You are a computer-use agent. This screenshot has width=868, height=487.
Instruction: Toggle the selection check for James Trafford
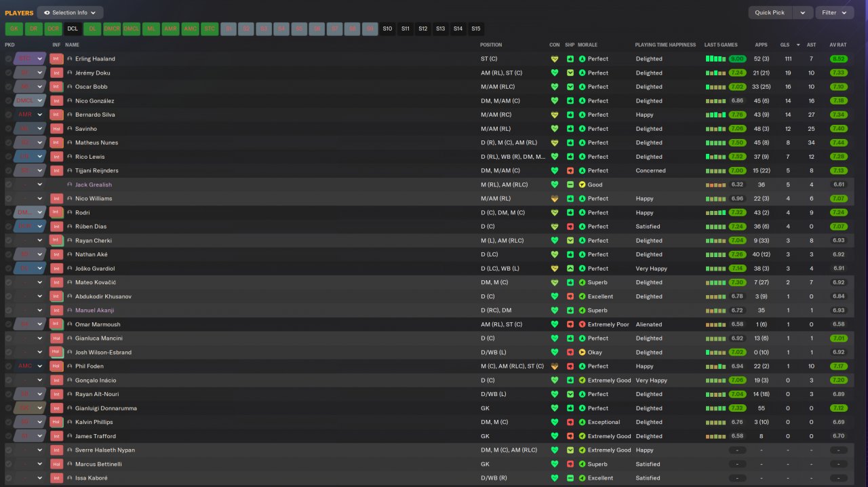click(9, 436)
